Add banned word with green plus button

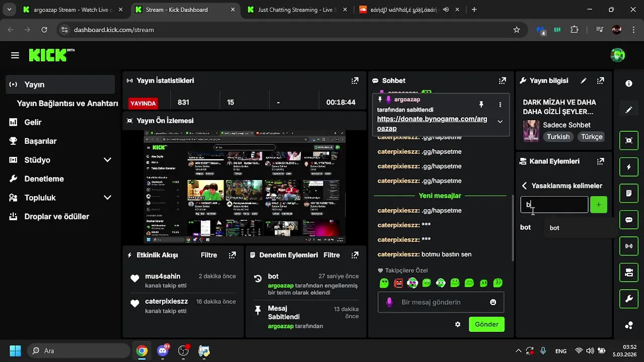pos(599,205)
